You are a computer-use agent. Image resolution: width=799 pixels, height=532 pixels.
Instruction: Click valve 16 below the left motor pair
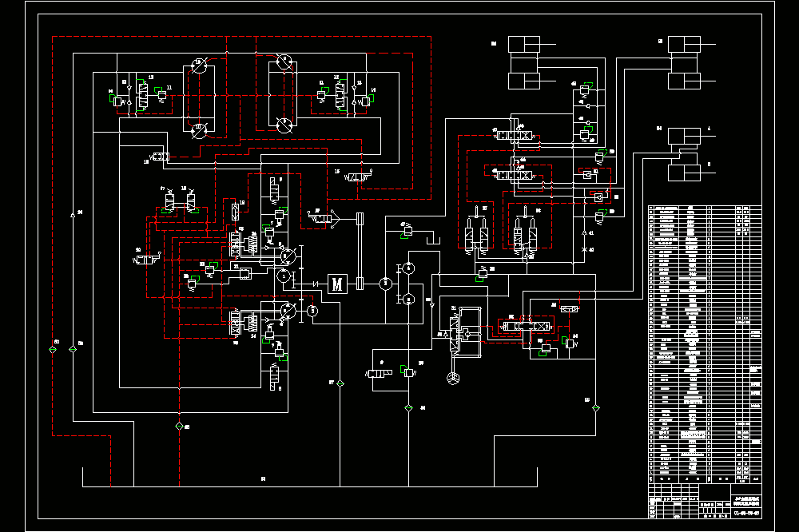(x=160, y=157)
